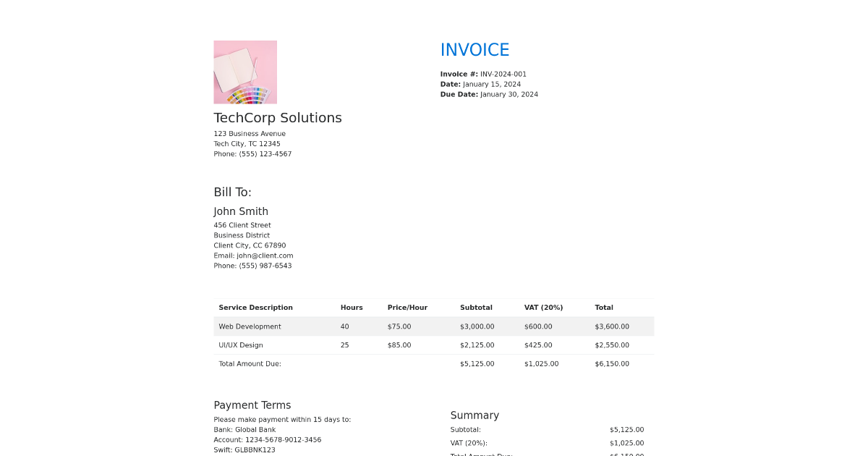Viewport: 868px width, 456px height.
Task: Click the Summary section heading
Action: click(x=475, y=415)
